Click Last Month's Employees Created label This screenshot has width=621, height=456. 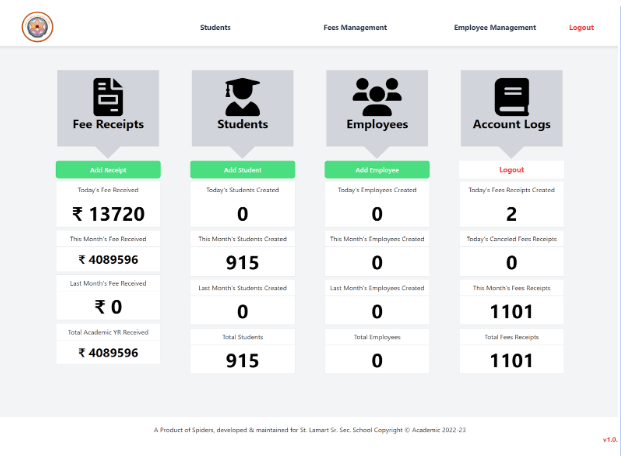(x=377, y=288)
